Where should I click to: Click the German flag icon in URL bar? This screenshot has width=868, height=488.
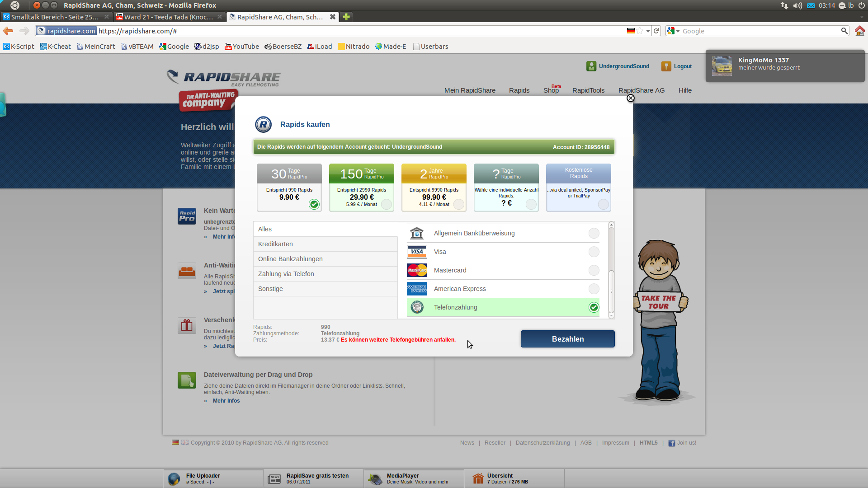pos(631,31)
